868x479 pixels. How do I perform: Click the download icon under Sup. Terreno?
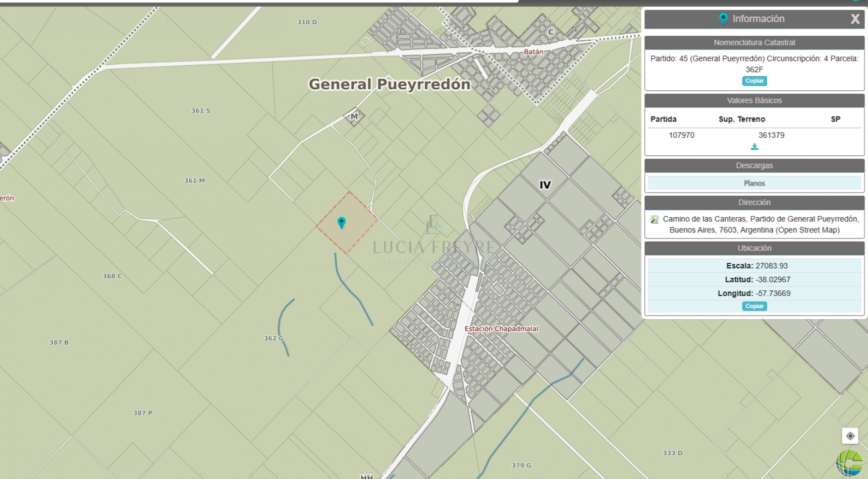coord(754,147)
